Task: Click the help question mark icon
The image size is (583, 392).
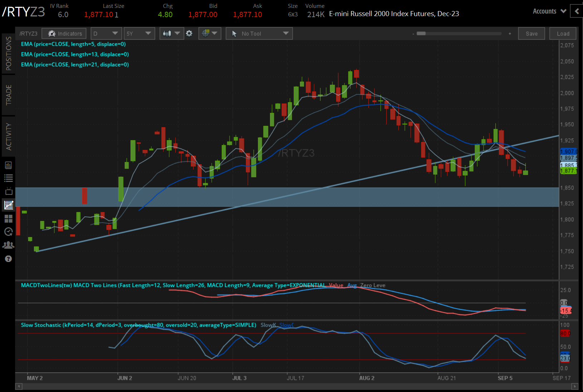Action: coord(8,259)
